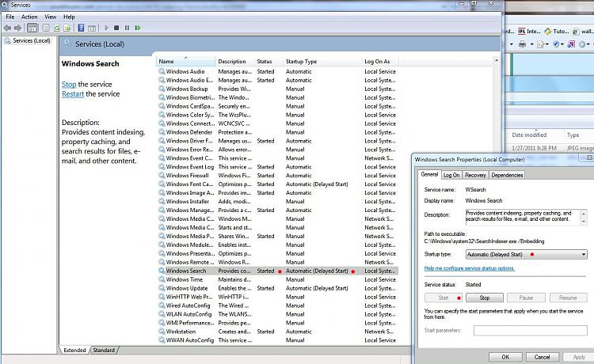Click Cancel in Windows Search Properties

click(x=542, y=357)
